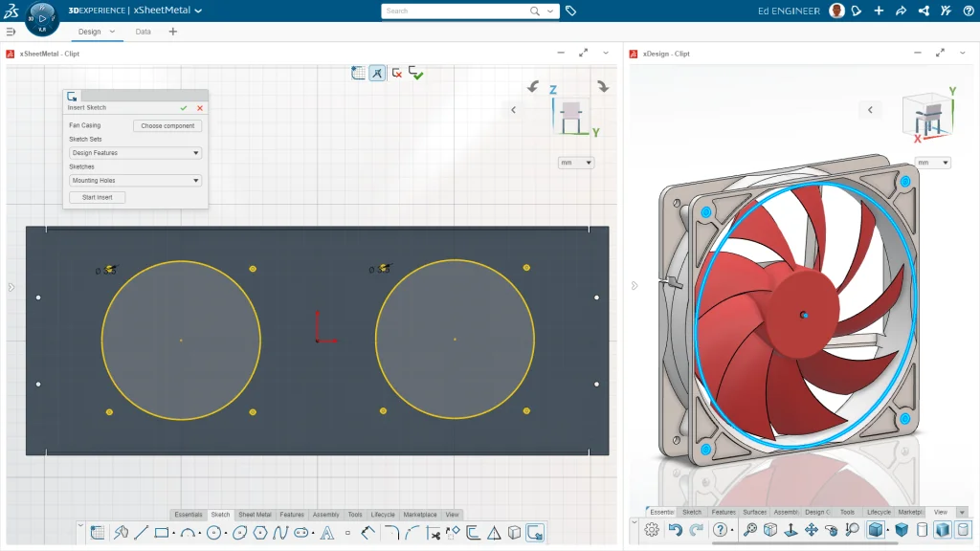
Task: Open the Data tab
Action: coord(143,32)
